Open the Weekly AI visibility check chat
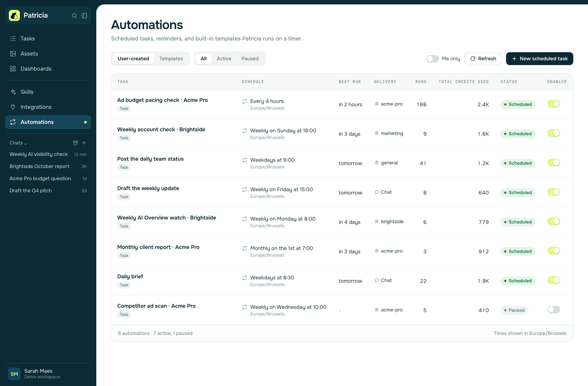This screenshot has height=386, width=588. click(x=48, y=154)
